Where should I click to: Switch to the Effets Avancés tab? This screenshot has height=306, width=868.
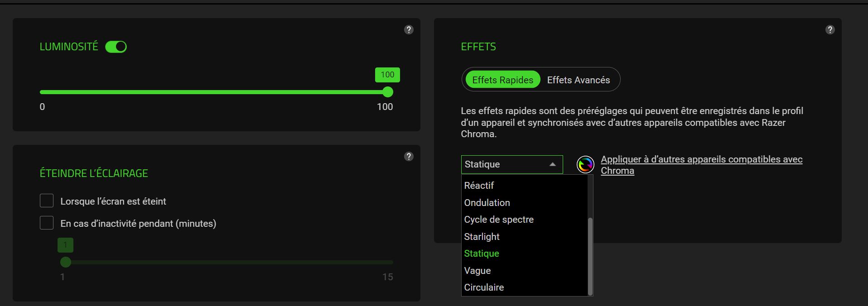click(578, 80)
